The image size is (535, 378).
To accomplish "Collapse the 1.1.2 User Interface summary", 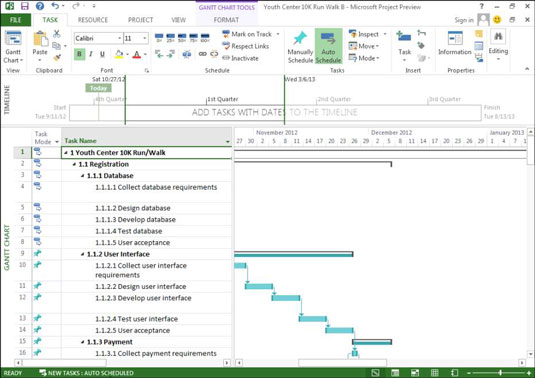I will click(x=82, y=254).
